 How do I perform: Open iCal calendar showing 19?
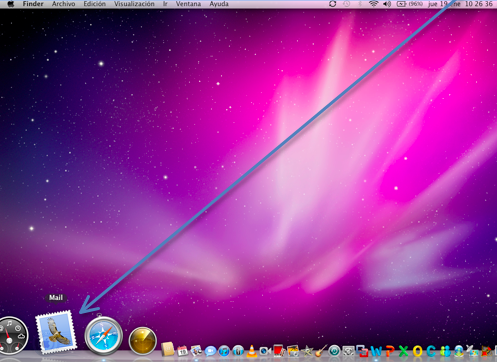pyautogui.click(x=182, y=351)
